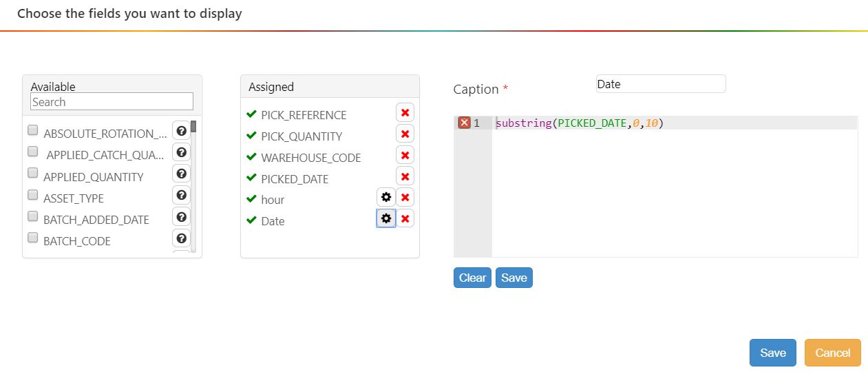Check the APPLIED_QUANTITY checkbox

[x=33, y=174]
